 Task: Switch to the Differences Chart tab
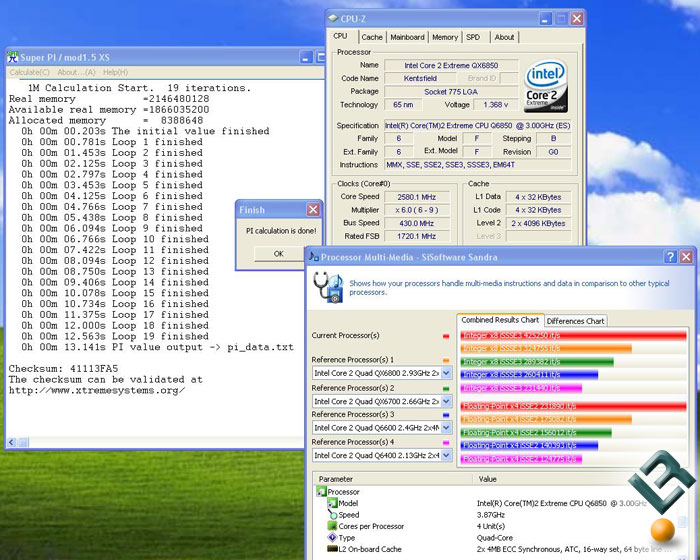point(575,321)
